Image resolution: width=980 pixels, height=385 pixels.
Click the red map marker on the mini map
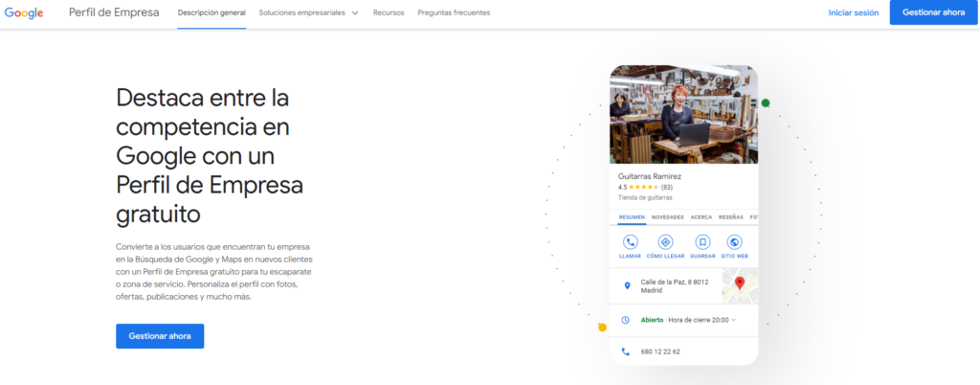(740, 283)
